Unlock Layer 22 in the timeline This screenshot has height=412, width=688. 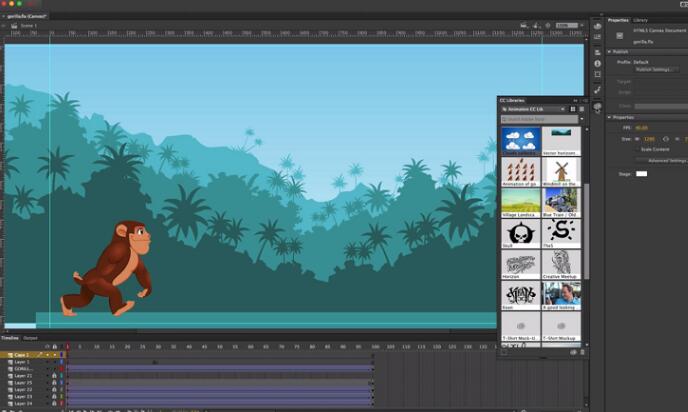[x=54, y=390]
